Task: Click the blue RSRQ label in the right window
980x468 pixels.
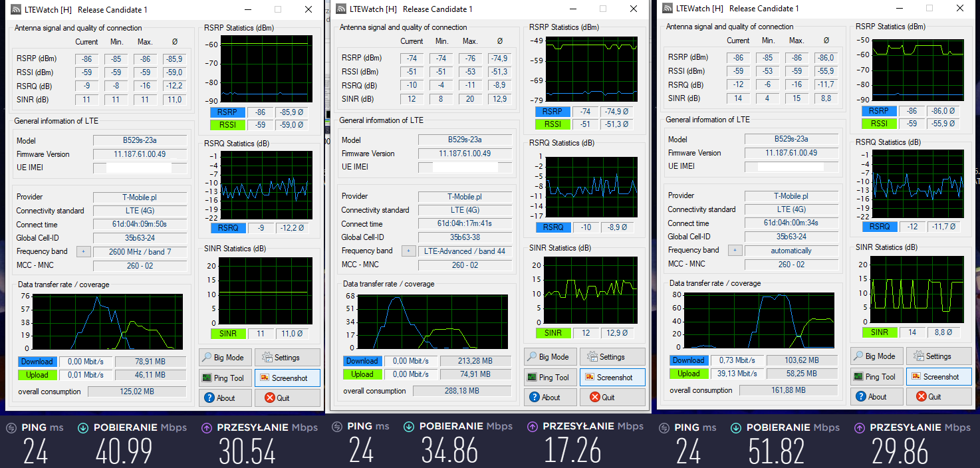Action: [x=879, y=227]
